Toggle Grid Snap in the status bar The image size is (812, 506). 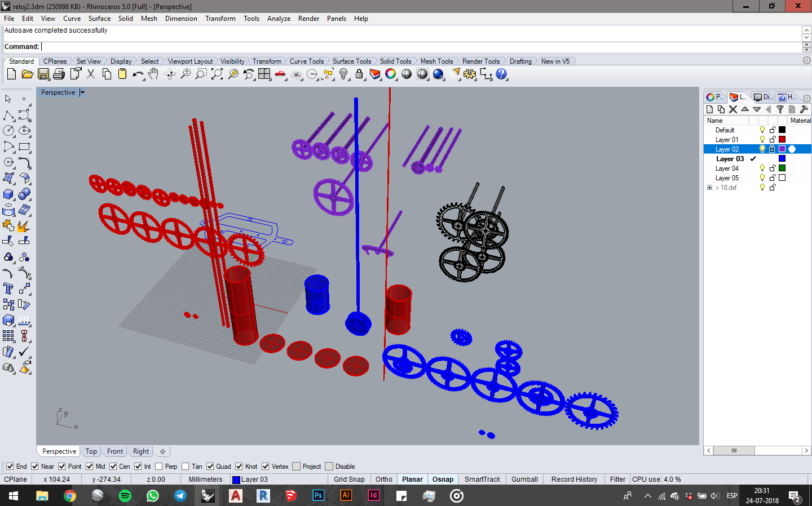point(349,480)
